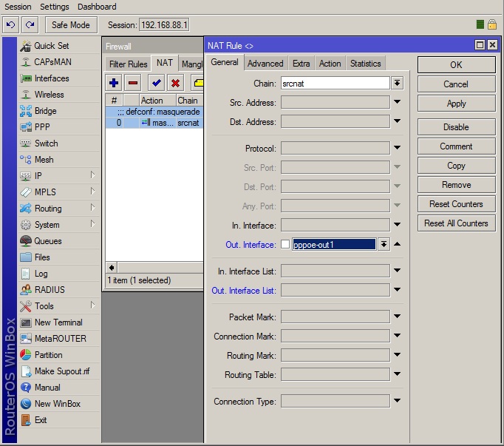Open Chain dropdown list

[x=397, y=83]
